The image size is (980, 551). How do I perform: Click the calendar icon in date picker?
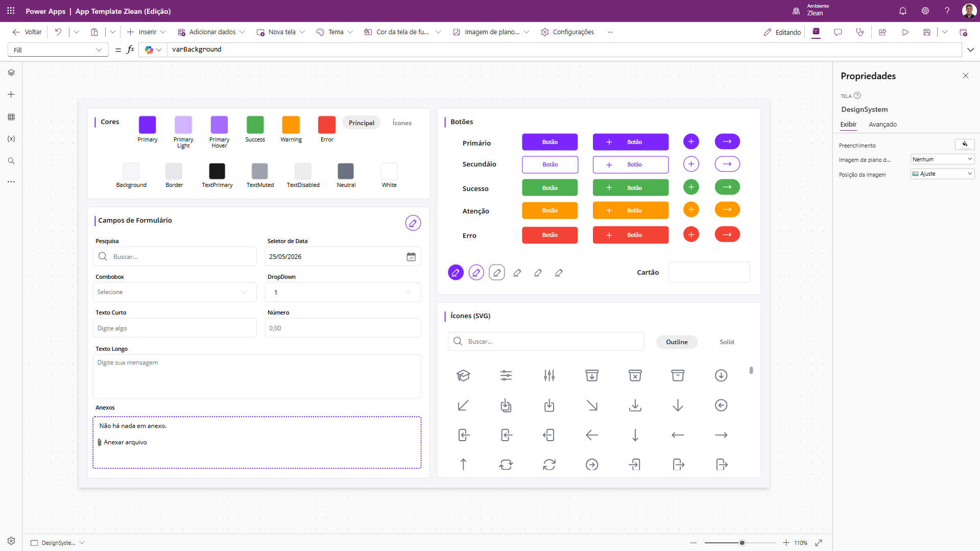(x=411, y=257)
